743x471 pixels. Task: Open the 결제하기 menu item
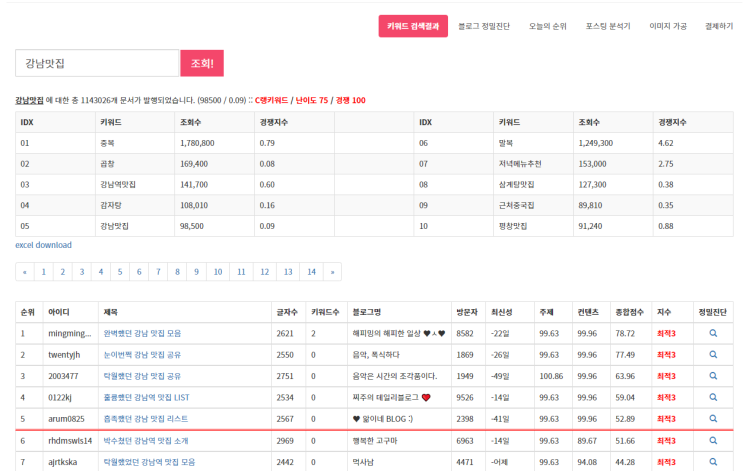tap(719, 26)
